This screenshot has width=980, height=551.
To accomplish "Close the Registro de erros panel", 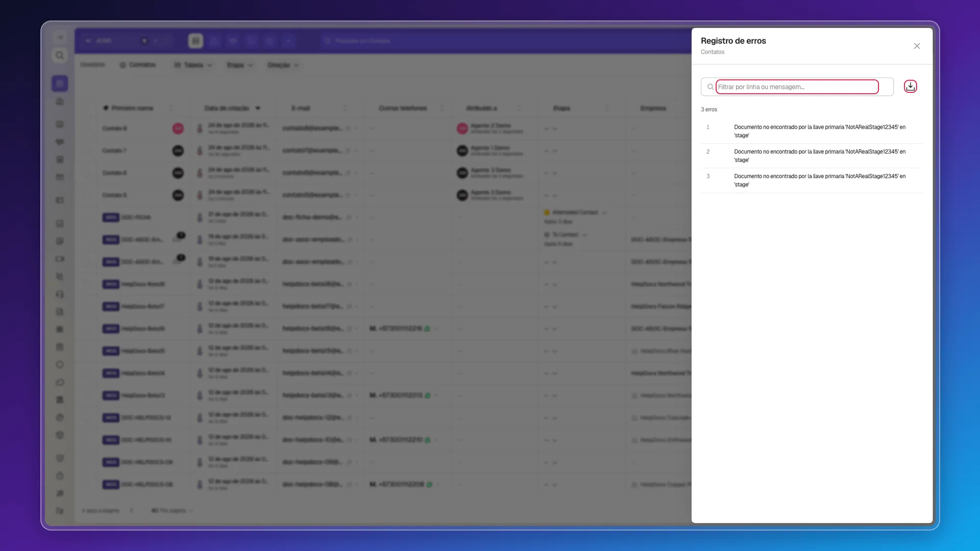I will 917,46.
